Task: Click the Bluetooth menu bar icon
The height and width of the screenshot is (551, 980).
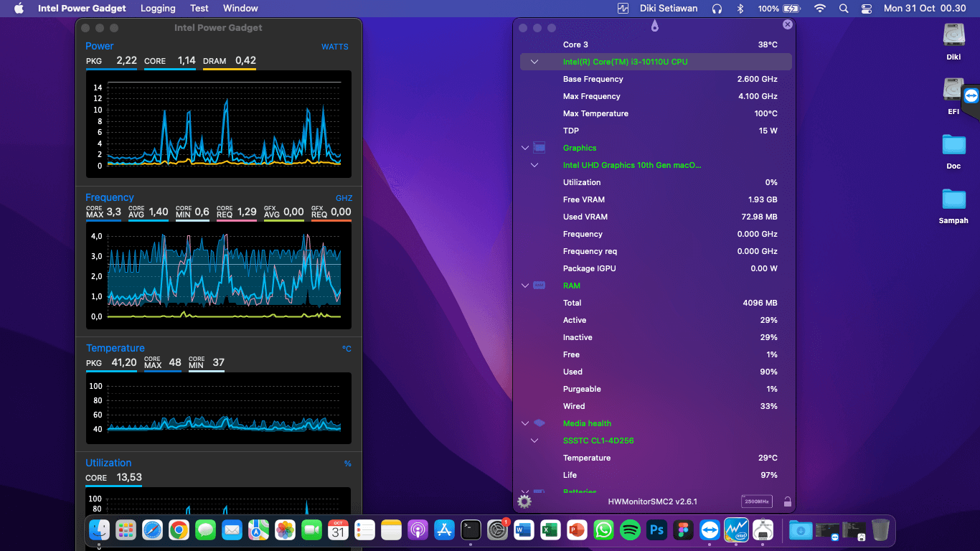Action: tap(740, 9)
